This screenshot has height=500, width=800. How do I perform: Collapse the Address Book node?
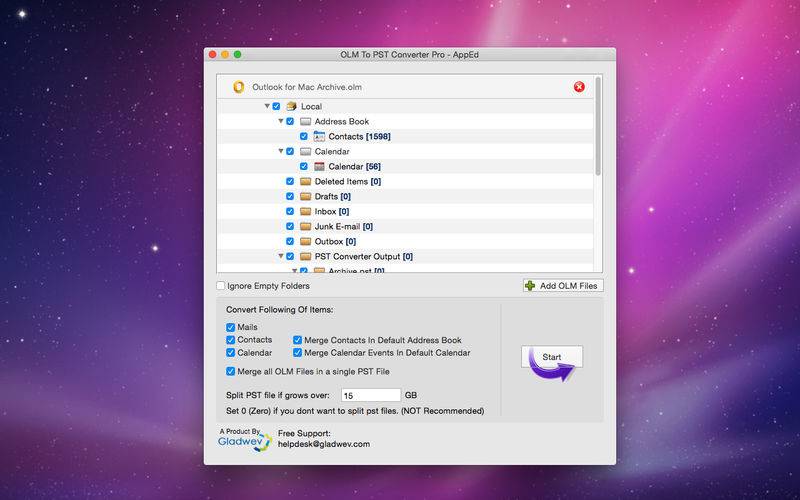coord(281,121)
